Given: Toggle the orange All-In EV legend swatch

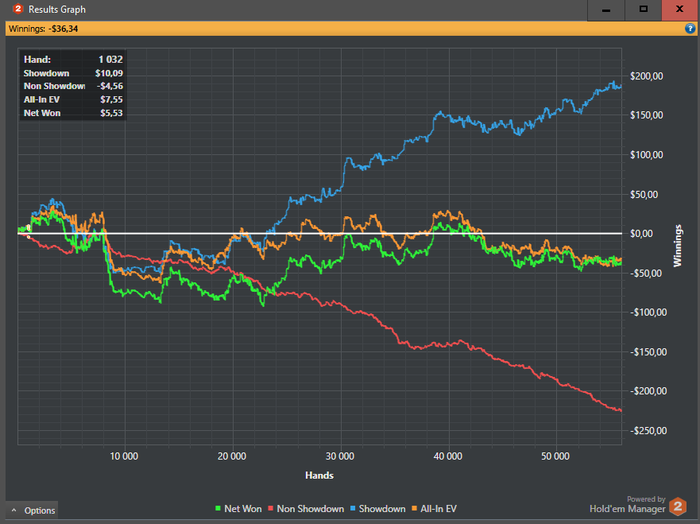Looking at the screenshot, I should pyautogui.click(x=414, y=508).
